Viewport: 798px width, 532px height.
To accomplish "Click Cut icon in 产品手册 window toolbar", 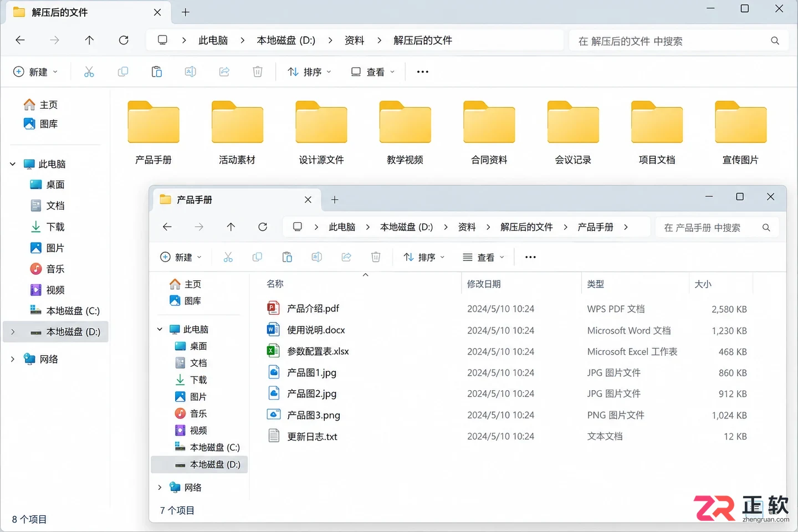I will pos(228,257).
